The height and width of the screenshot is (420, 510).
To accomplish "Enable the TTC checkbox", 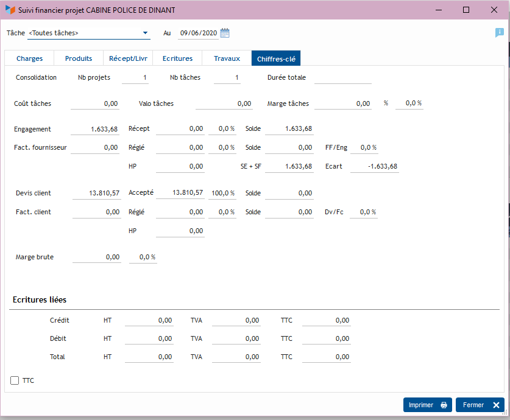I will pos(15,380).
